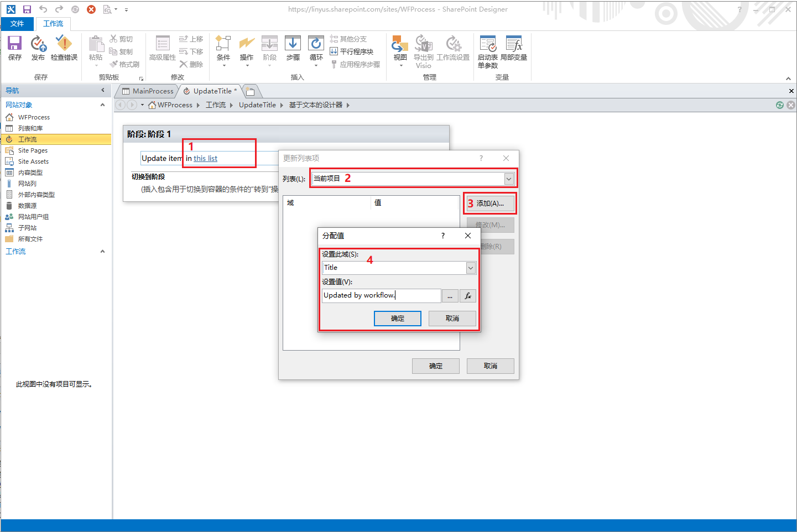Click the red Stop icon in title bar

[91, 9]
